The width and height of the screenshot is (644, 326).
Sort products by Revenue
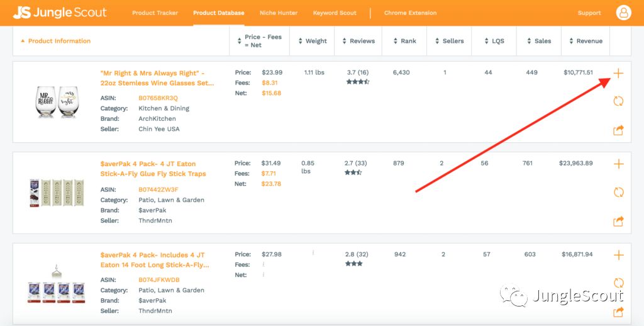pyautogui.click(x=585, y=41)
